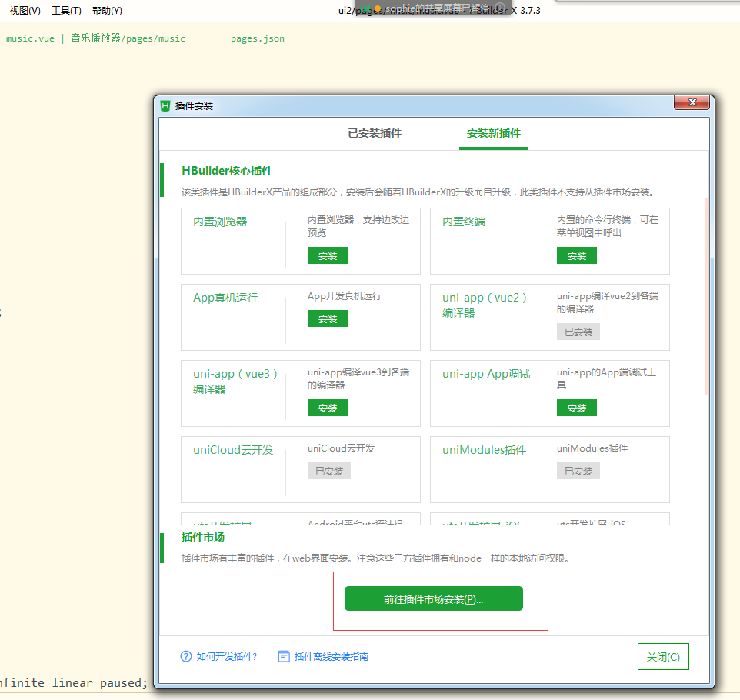This screenshot has width=740, height=700.
Task: Switch to the music.vue editor tab
Action: (95, 38)
